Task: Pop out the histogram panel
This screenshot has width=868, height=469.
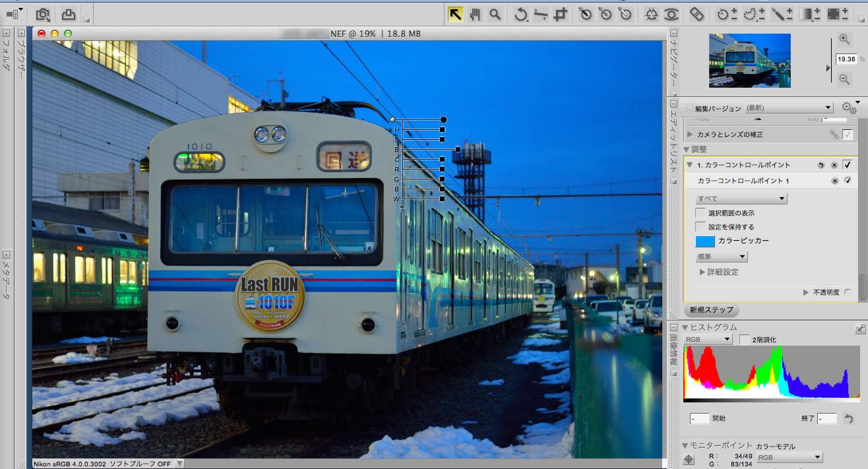Action: 860,328
